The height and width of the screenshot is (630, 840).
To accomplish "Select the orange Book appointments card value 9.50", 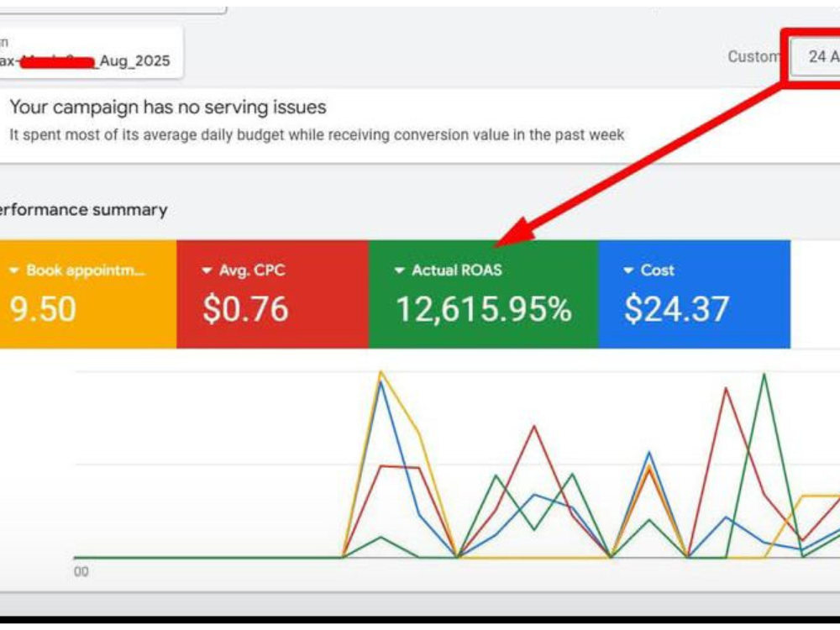I will tap(43, 309).
